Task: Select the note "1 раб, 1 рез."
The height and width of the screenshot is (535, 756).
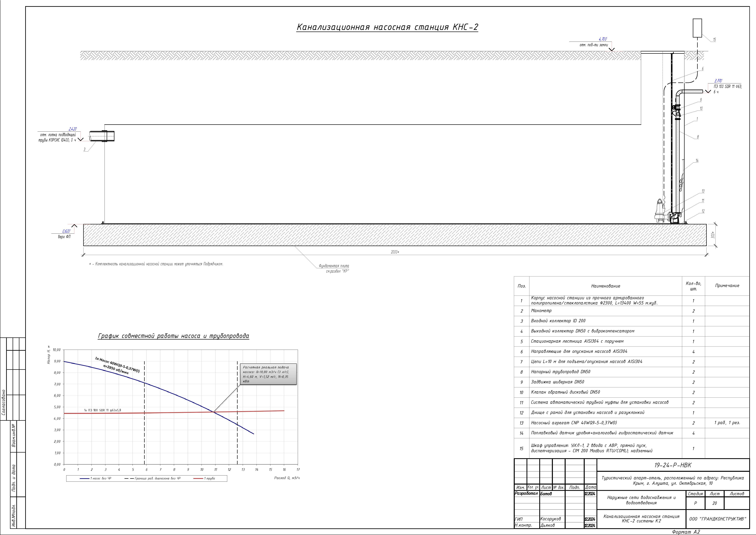Action: point(727,423)
